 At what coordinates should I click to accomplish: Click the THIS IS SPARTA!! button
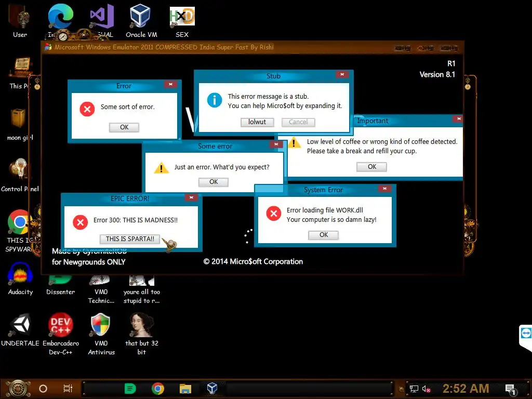(130, 239)
